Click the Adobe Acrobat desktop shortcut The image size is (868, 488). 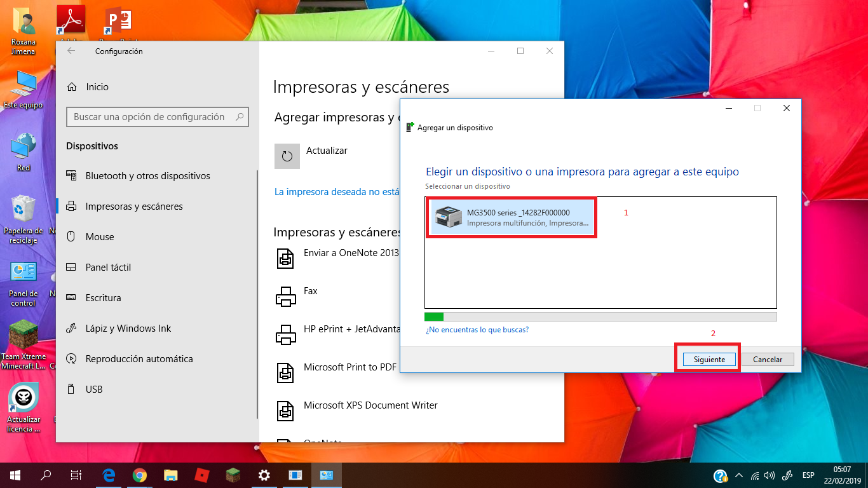coord(71,21)
